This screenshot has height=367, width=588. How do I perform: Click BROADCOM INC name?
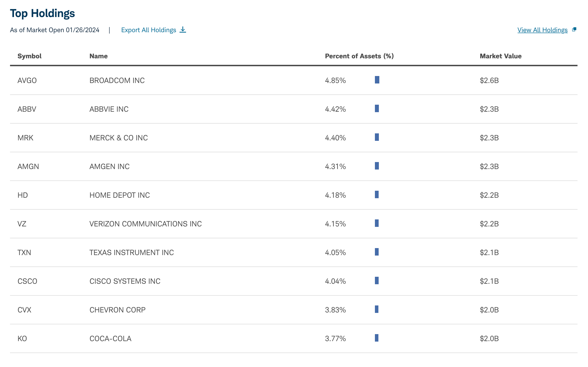click(x=117, y=80)
